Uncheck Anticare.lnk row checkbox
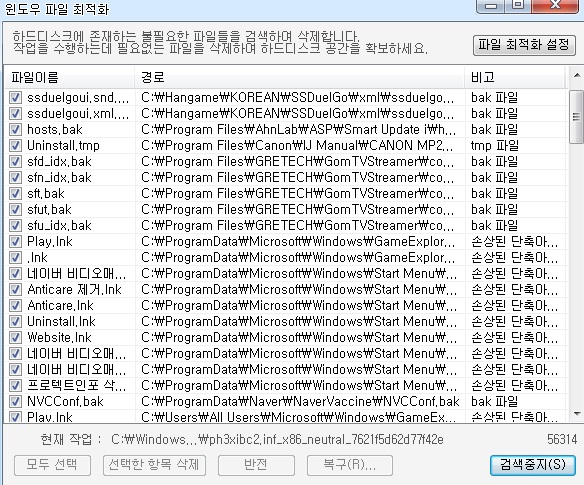The image size is (584, 485). tap(15, 305)
